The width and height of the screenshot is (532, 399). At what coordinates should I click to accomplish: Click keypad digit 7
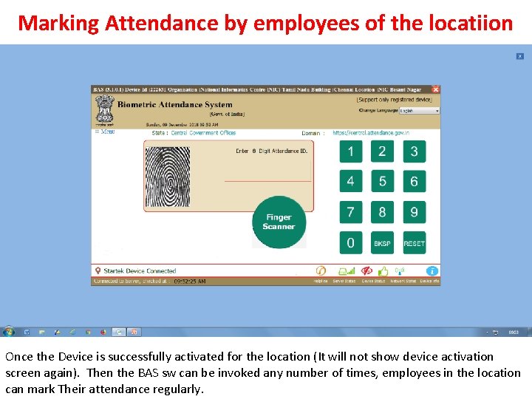pyautogui.click(x=351, y=212)
